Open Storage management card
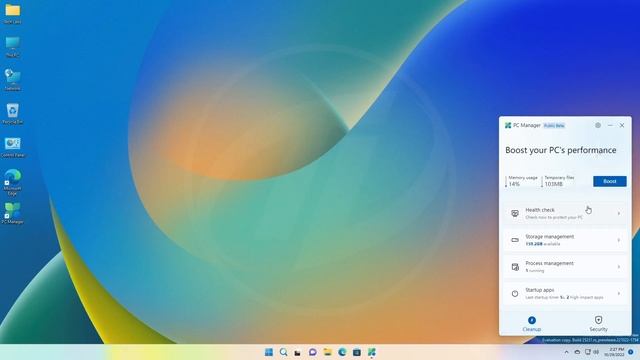The width and height of the screenshot is (640, 360). point(565,240)
